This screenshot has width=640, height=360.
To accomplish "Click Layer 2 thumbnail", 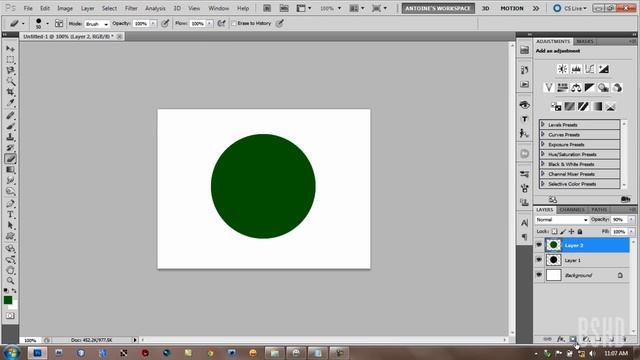I will (x=553, y=245).
